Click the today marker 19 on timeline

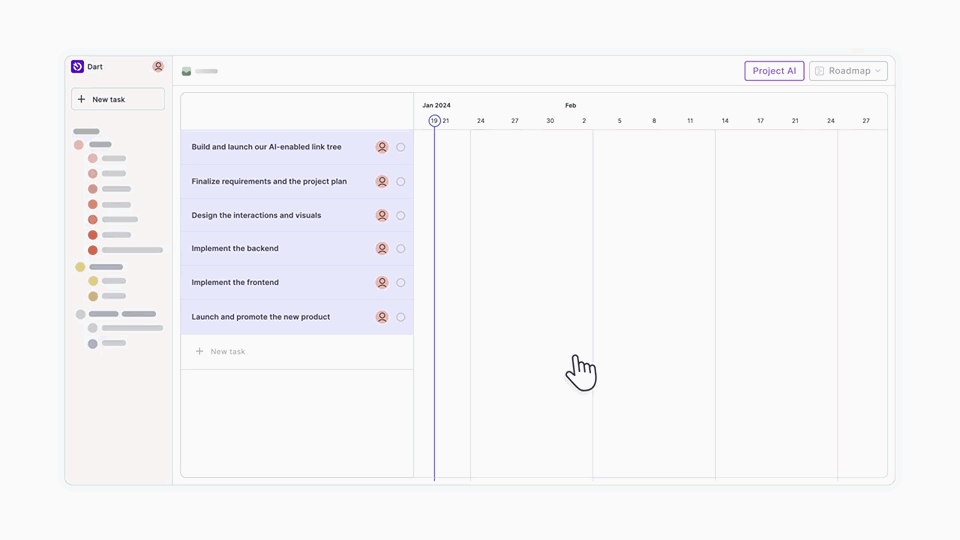[x=434, y=121]
